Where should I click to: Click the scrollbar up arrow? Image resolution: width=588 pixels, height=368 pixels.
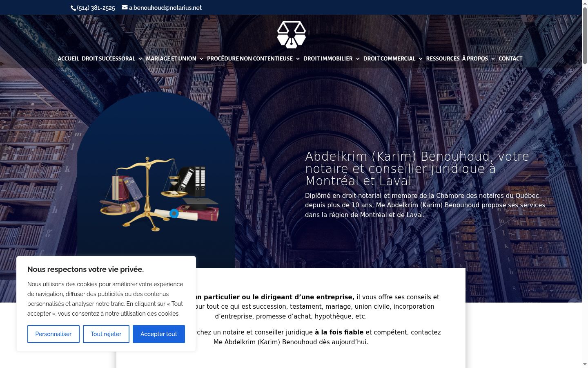click(585, 3)
